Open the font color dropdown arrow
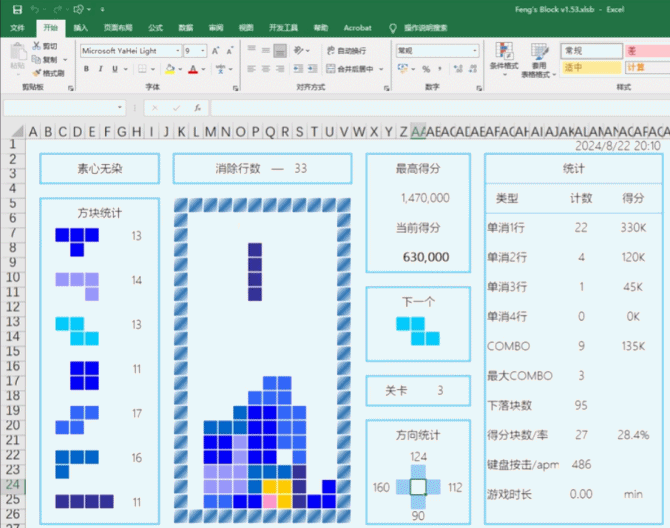Screen dimensions: 670x528 (x=203, y=69)
